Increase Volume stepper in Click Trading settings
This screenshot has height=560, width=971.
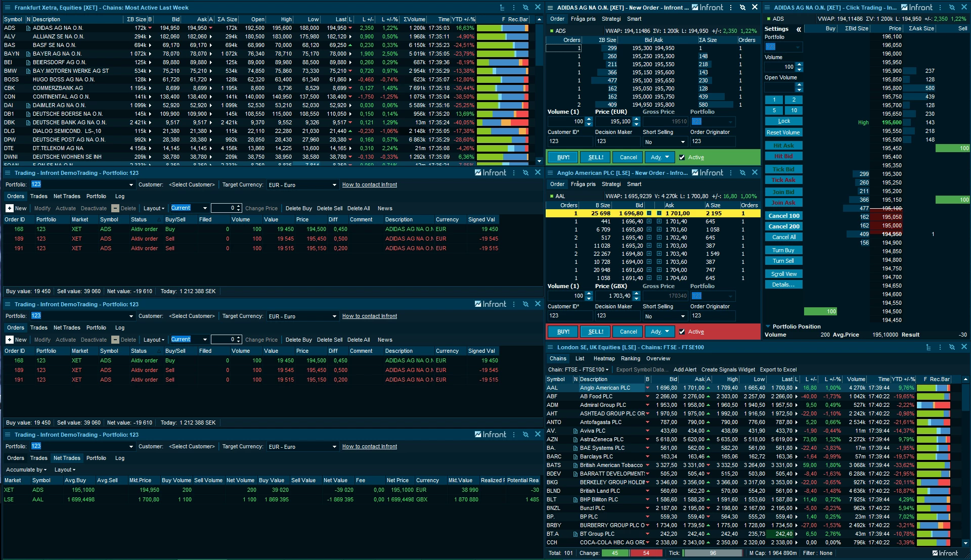[799, 64]
